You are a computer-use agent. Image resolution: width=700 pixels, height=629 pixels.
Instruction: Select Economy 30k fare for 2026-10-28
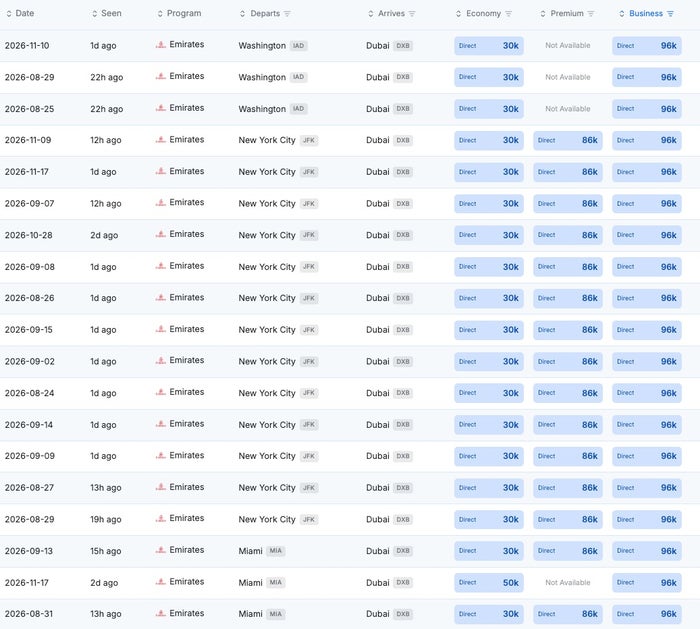pos(489,235)
